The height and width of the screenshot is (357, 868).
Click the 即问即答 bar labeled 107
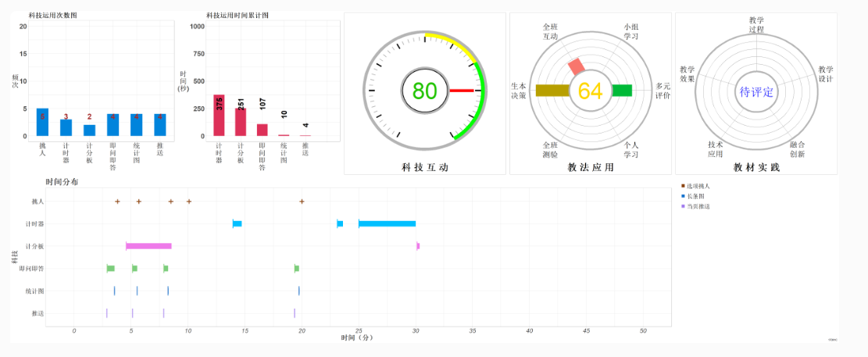tap(263, 130)
